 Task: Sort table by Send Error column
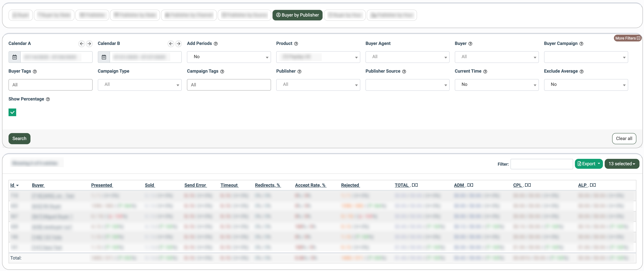[195, 185]
